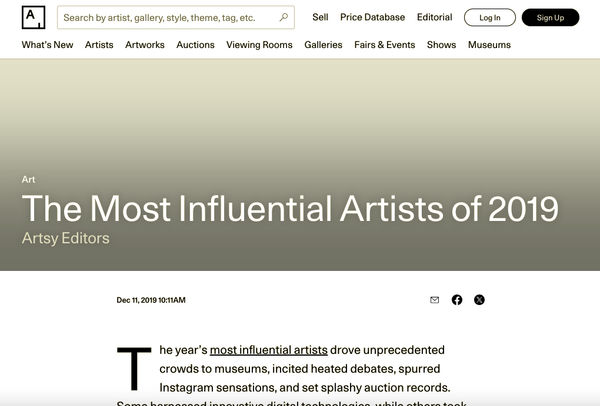Open the Sell page

point(320,17)
